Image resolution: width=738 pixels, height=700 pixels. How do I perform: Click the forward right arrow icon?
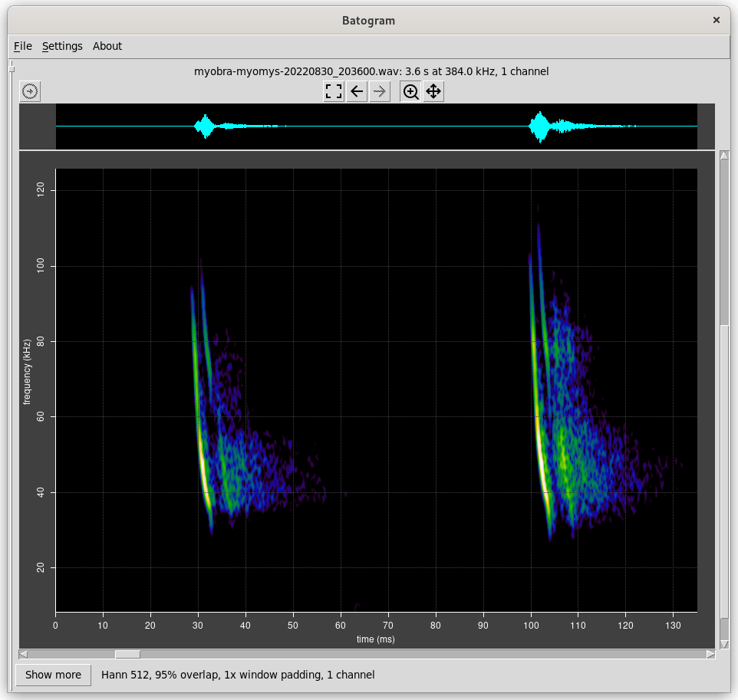point(380,92)
